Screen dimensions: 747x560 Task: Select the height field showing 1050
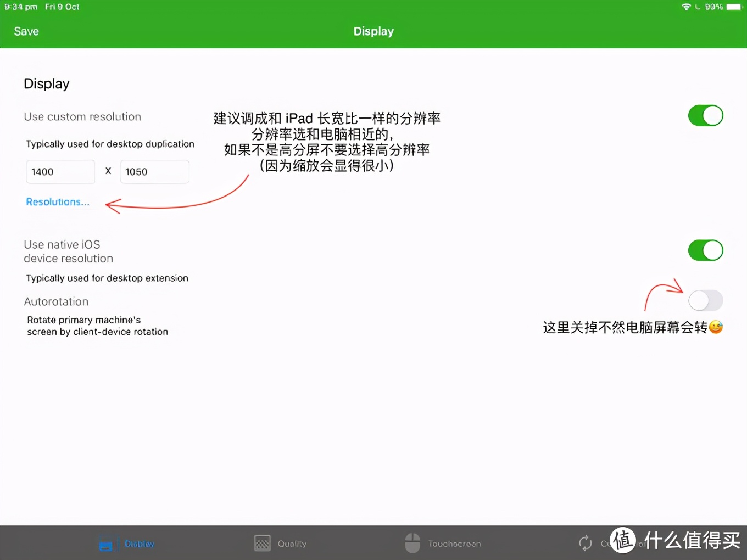[x=154, y=171]
